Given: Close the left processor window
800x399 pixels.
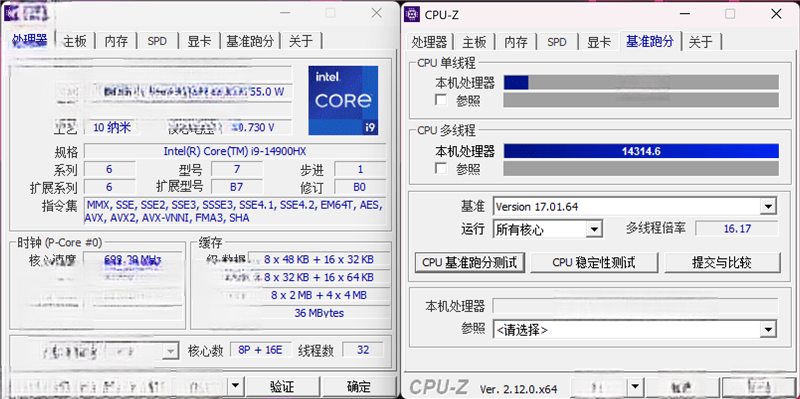Looking at the screenshot, I should point(377,13).
